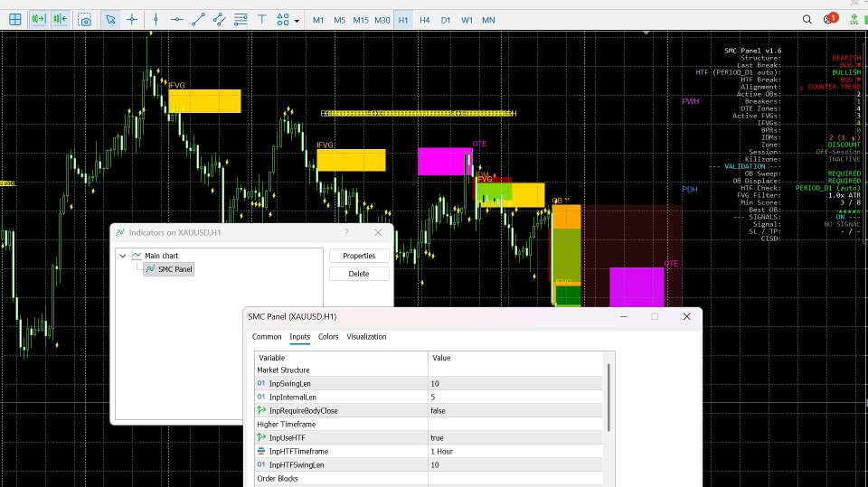Toggle the chart shift button
The image size is (868, 487).
(61, 20)
